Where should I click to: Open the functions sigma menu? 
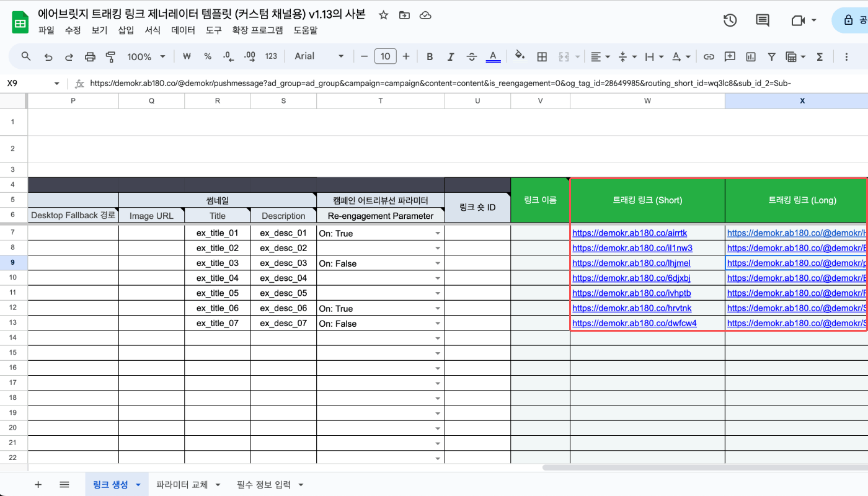tap(820, 56)
